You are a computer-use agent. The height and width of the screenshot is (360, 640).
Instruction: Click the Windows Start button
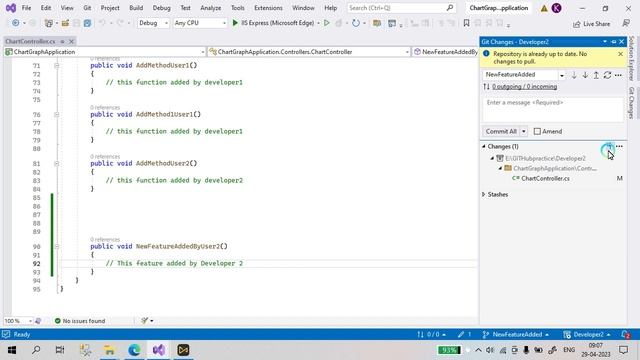pyautogui.click(x=11, y=350)
